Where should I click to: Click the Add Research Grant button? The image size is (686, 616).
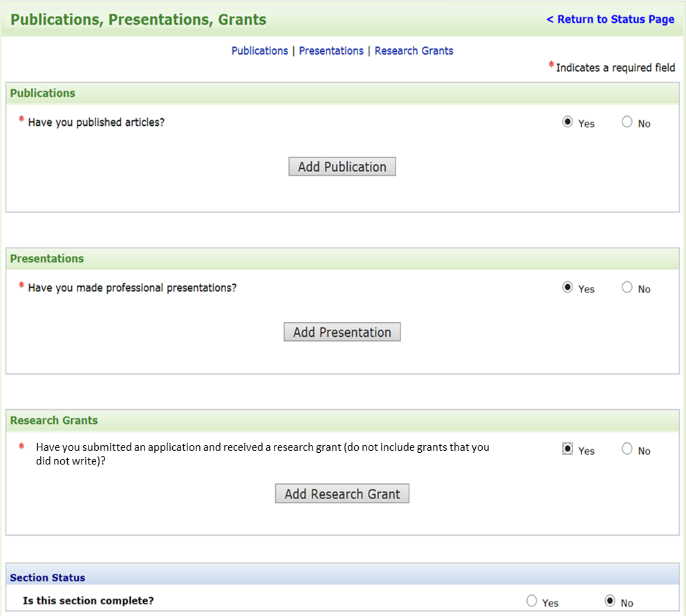click(x=342, y=494)
